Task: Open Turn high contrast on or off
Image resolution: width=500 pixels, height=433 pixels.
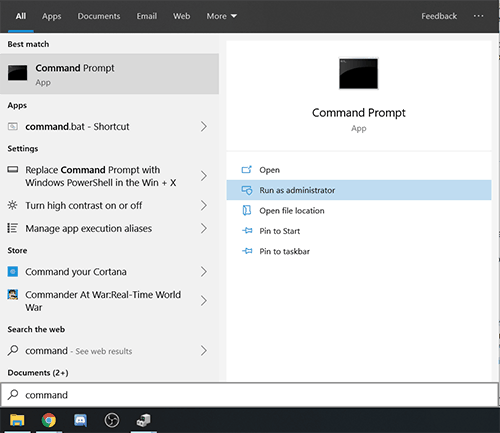Action: 109,205
